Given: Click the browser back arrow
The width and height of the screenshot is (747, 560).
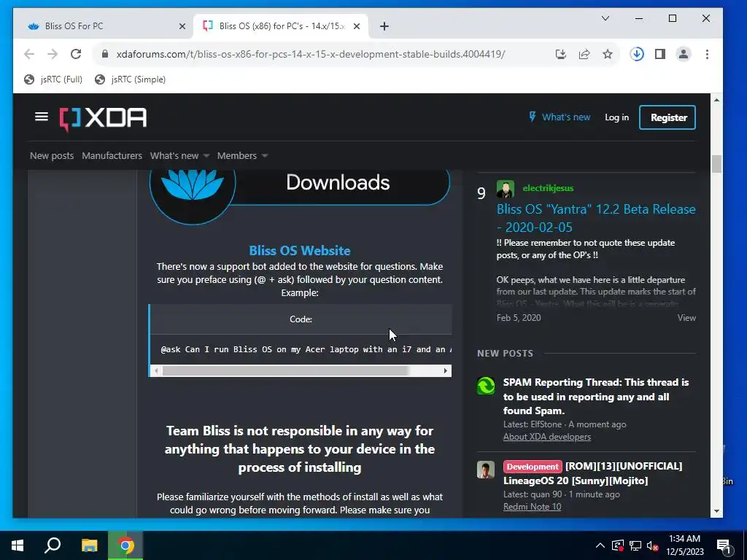Looking at the screenshot, I should [29, 54].
